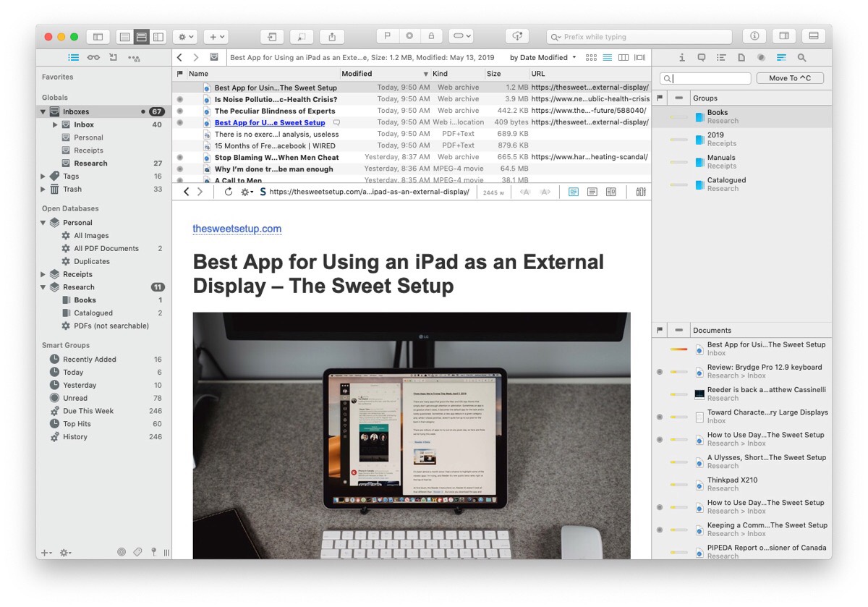Flag the document using the toolbar flag icon
The image size is (868, 607).
click(x=388, y=35)
